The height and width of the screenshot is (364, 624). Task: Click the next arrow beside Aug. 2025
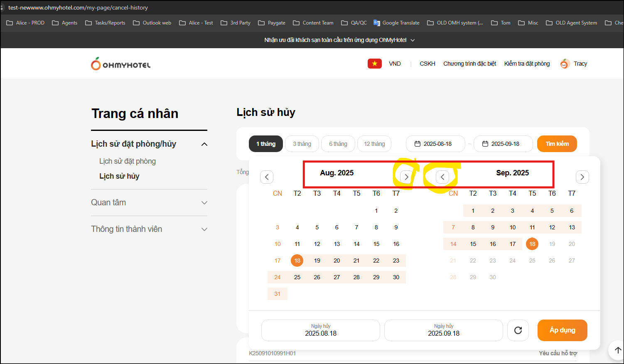(406, 177)
